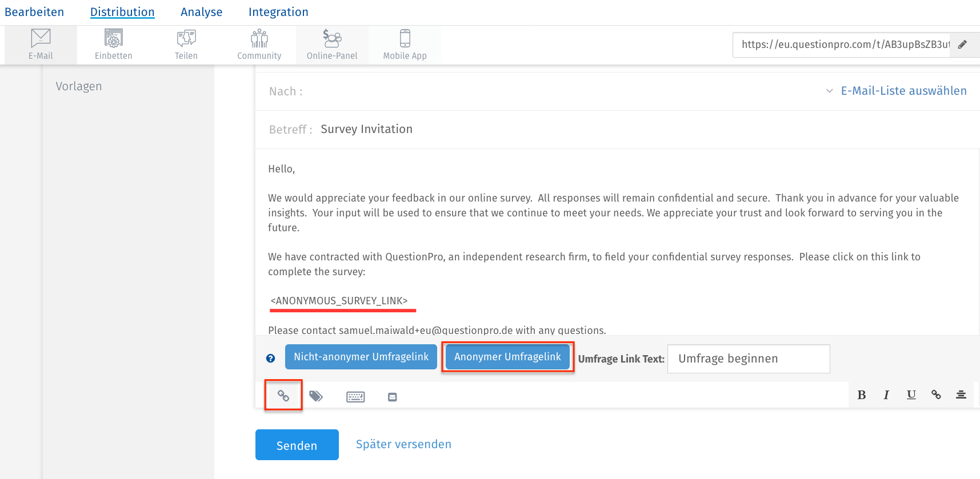Viewport: 980px width, 479px height.
Task: Click the Betreff subject field
Action: pos(617,130)
